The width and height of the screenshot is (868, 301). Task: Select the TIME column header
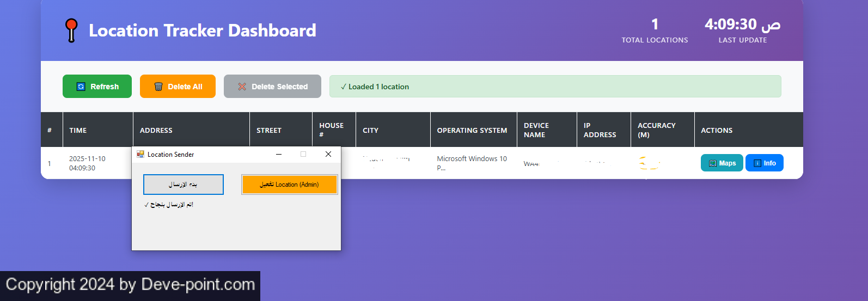coord(78,131)
